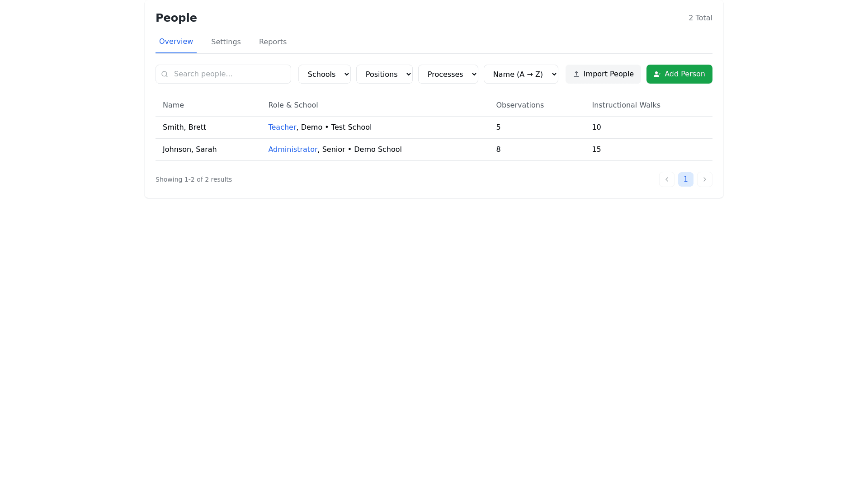868x488 pixels.
Task: Open the Schools filter dropdown
Action: tap(324, 74)
